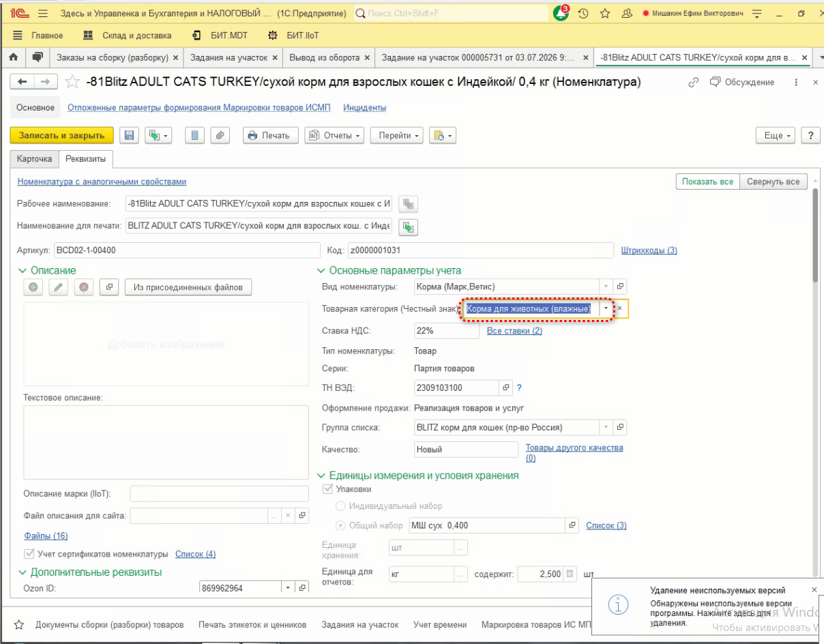Click Показать все button
824x644 pixels.
pos(707,181)
